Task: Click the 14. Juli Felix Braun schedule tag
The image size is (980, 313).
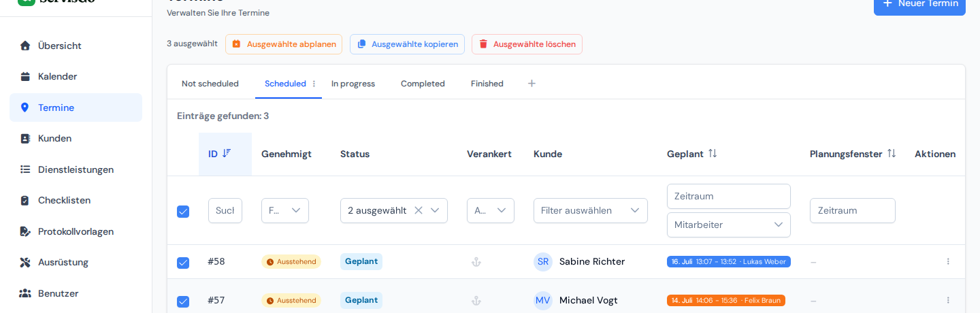Action: pyautogui.click(x=726, y=300)
